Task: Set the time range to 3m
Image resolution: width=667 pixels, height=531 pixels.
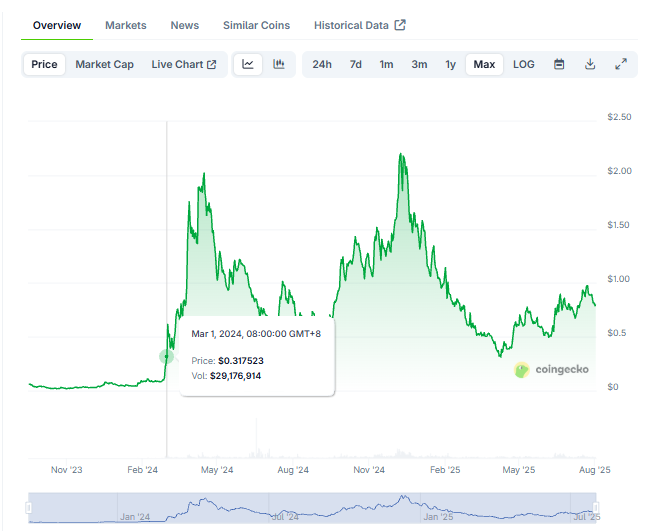Action: coord(419,64)
